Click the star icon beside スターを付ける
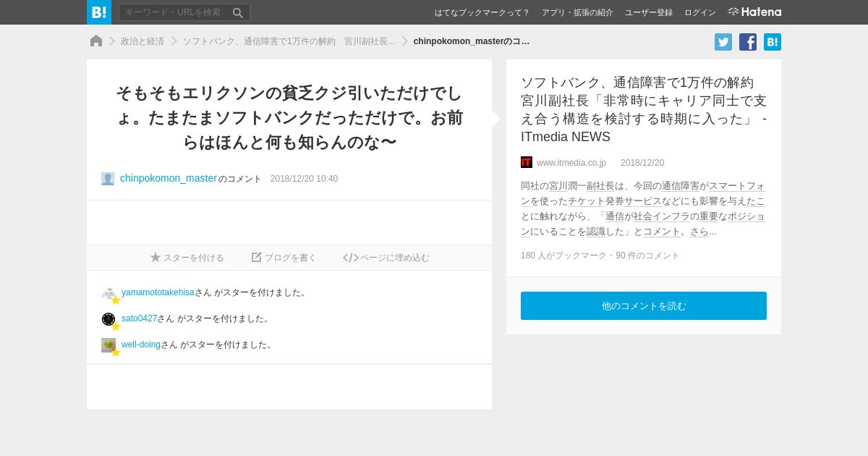This screenshot has height=456, width=868. [x=156, y=257]
